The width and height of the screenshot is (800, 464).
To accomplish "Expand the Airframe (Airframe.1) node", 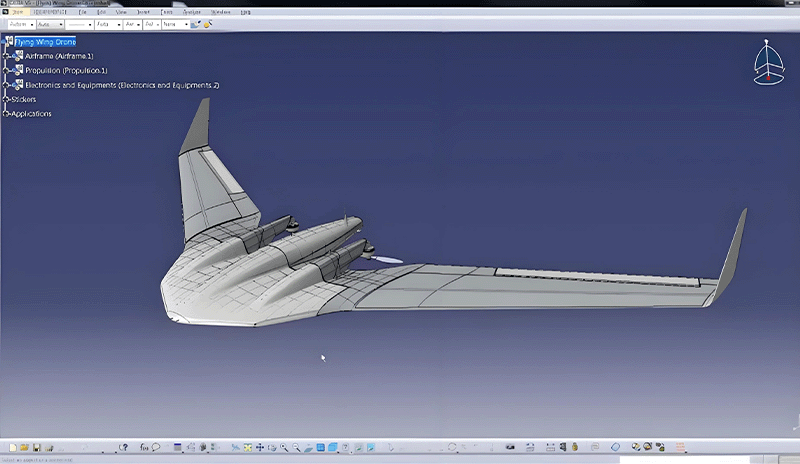I will (x=6, y=56).
